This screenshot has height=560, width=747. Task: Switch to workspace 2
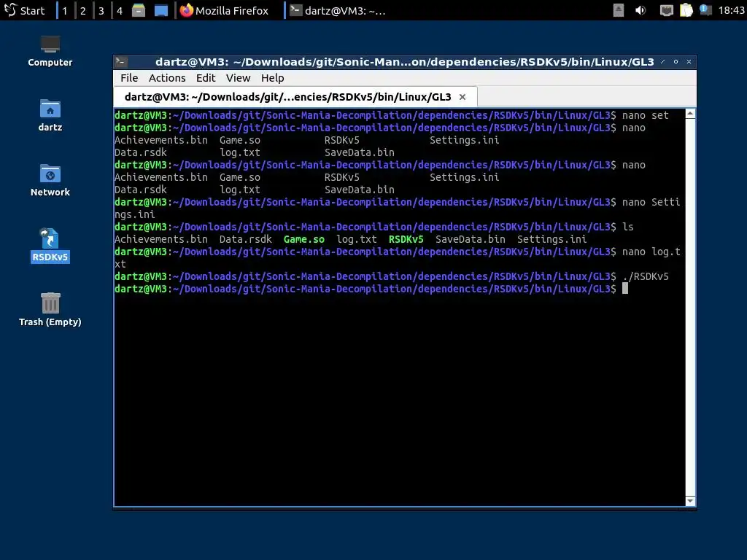pos(83,10)
